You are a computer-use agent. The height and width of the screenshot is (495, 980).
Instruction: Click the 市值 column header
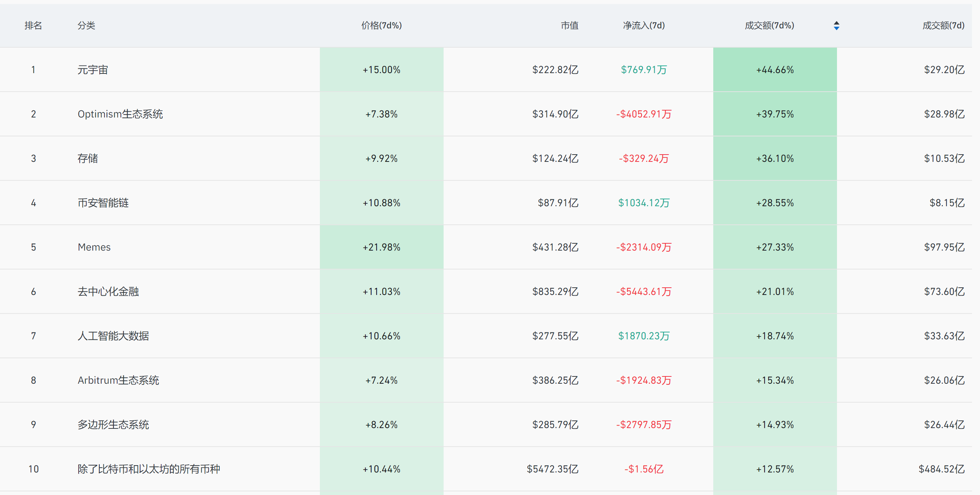pos(570,25)
